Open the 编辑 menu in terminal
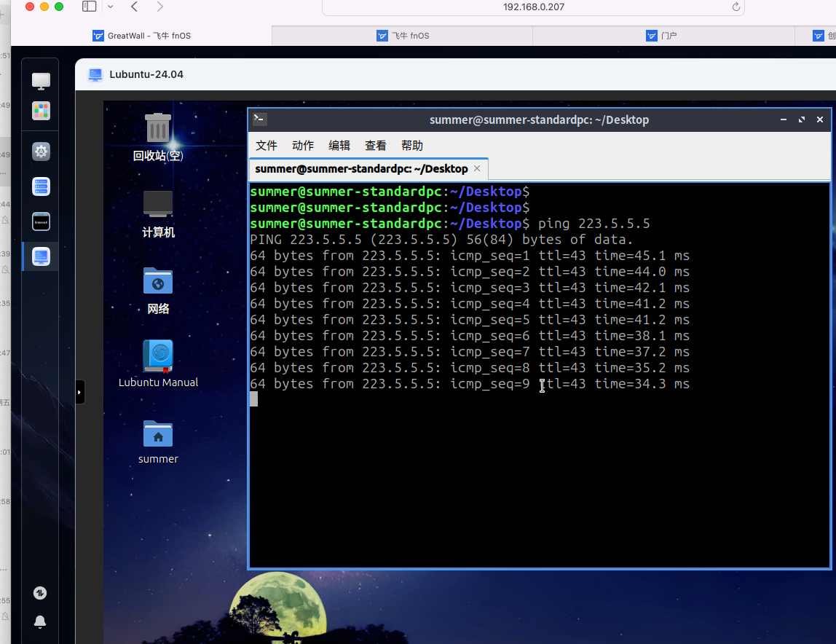 tap(339, 146)
